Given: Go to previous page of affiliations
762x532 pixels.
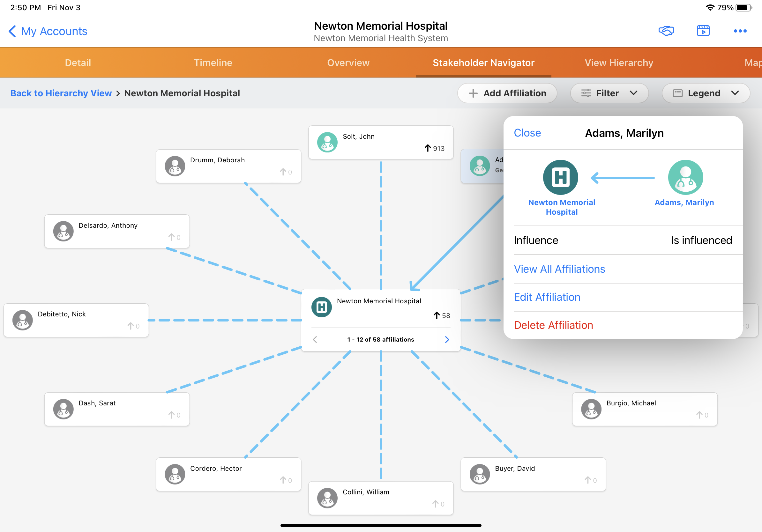Looking at the screenshot, I should click(x=315, y=339).
